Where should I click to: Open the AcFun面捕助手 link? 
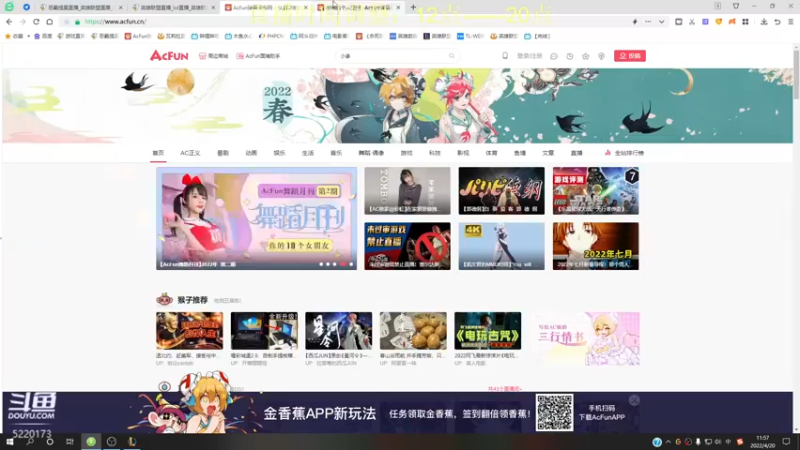[x=258, y=56]
